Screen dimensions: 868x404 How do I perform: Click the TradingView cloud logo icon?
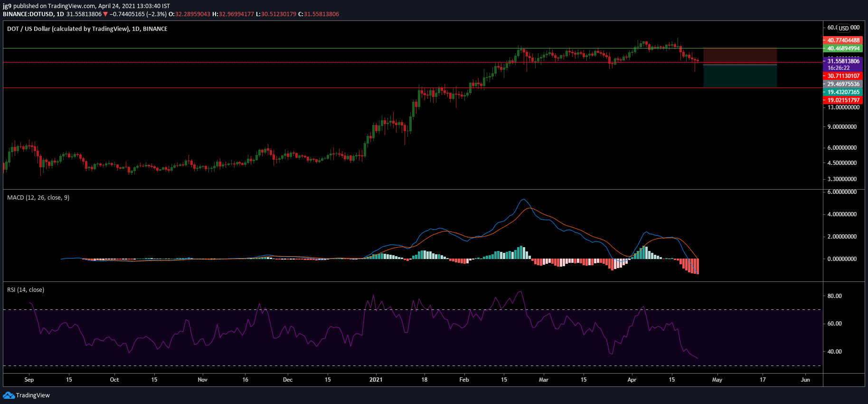point(9,395)
